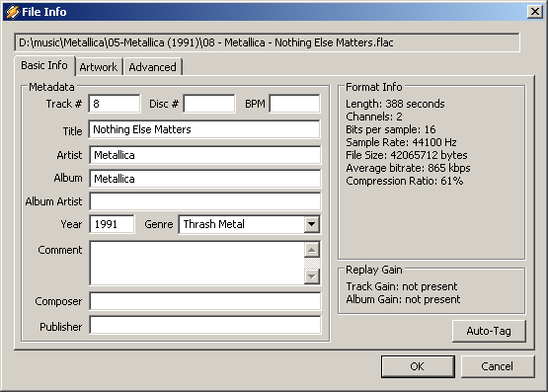Click the Genre label
The image size is (548, 392).
click(x=158, y=224)
